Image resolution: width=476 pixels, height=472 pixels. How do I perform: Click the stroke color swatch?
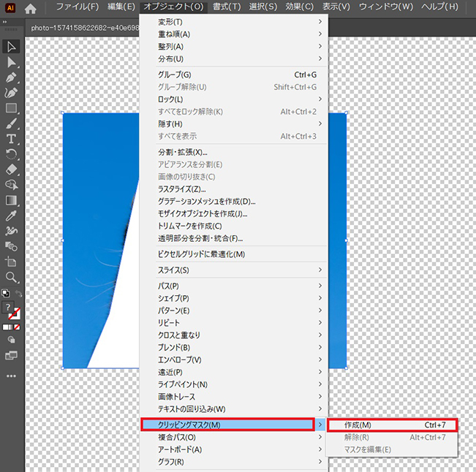tap(14, 313)
